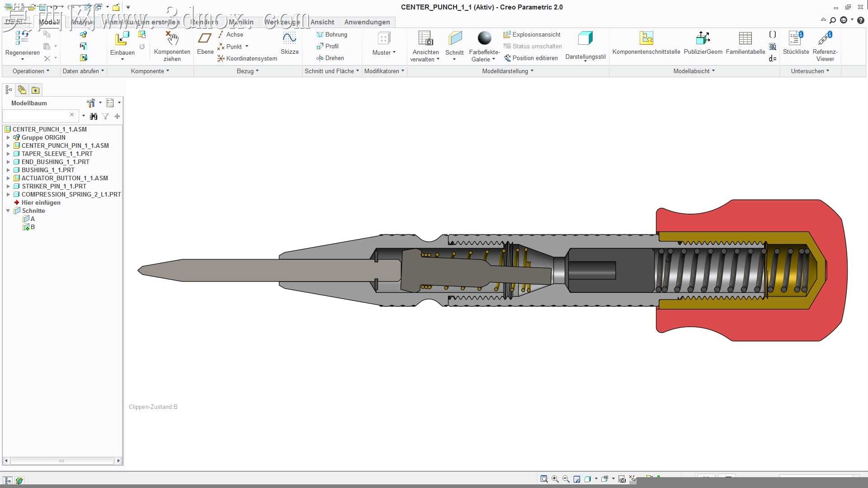The height and width of the screenshot is (488, 868).
Task: Click the zoom in icon in bottom toolbar
Action: [555, 479]
